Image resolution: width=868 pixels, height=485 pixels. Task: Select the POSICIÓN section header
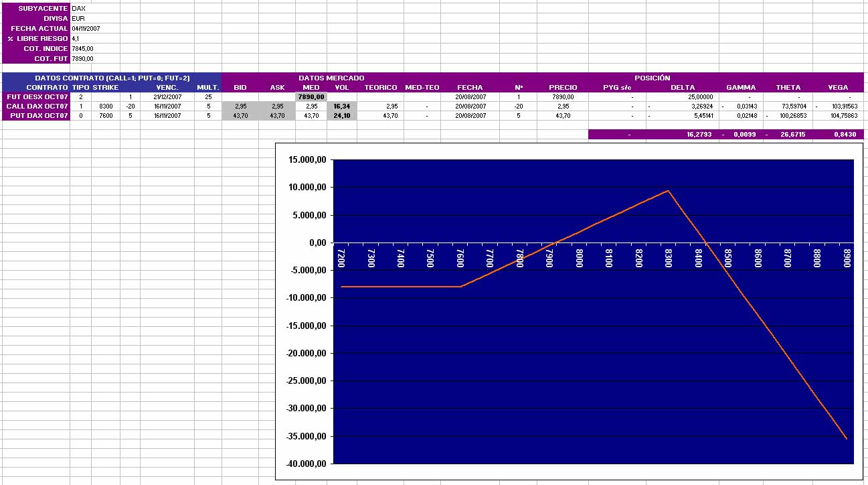click(x=652, y=78)
